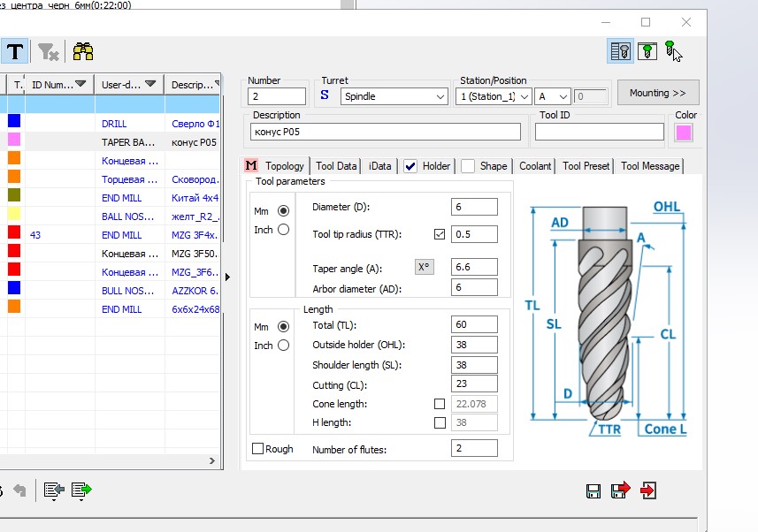Switch to the Tool Data tab
Image resolution: width=758 pixels, height=532 pixels.
click(336, 166)
